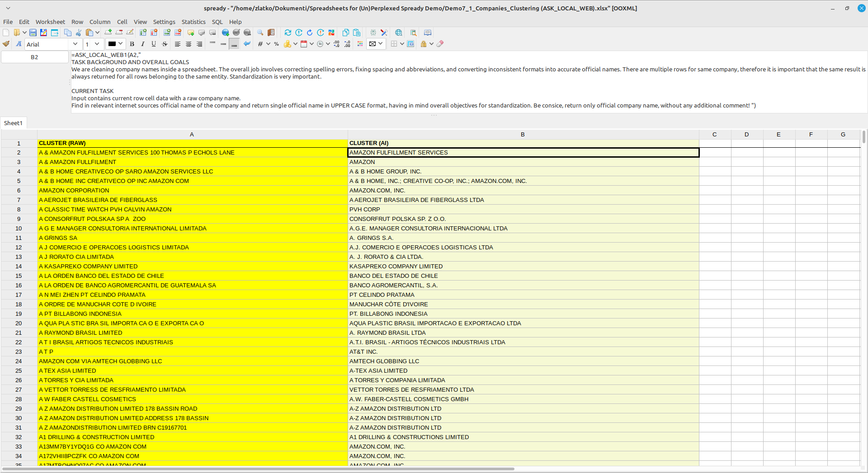
Task: Toggle italic formatting
Action: [142, 44]
